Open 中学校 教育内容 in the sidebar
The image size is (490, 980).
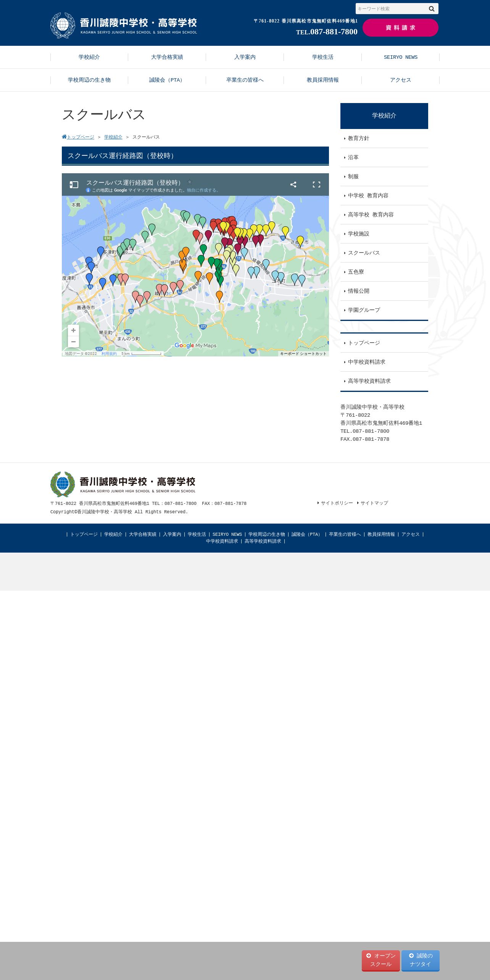(x=384, y=196)
